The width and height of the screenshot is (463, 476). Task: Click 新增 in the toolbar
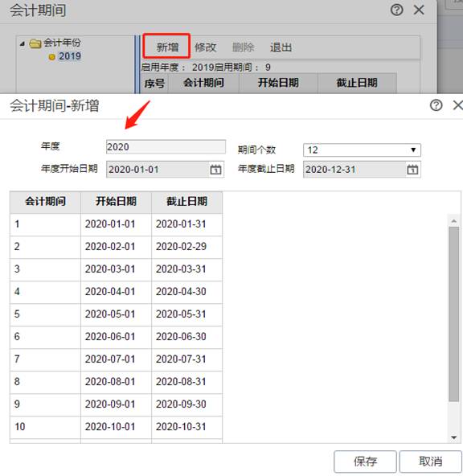[167, 47]
